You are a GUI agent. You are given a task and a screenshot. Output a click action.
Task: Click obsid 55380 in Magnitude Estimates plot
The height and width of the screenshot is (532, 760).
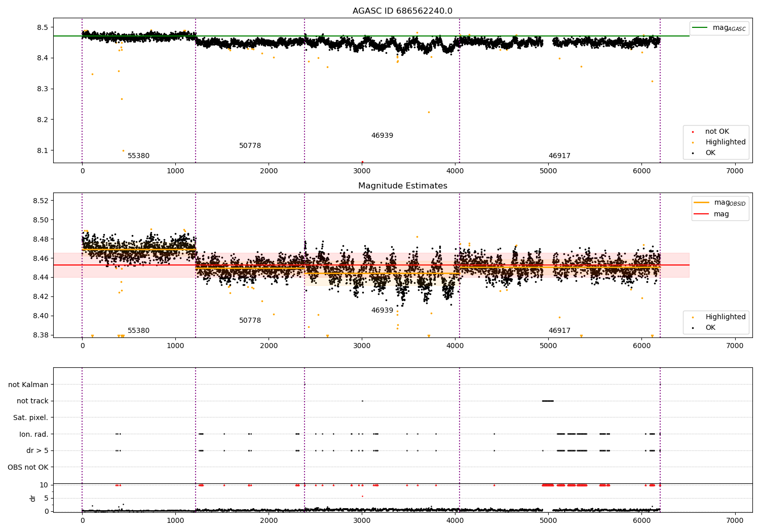138,331
